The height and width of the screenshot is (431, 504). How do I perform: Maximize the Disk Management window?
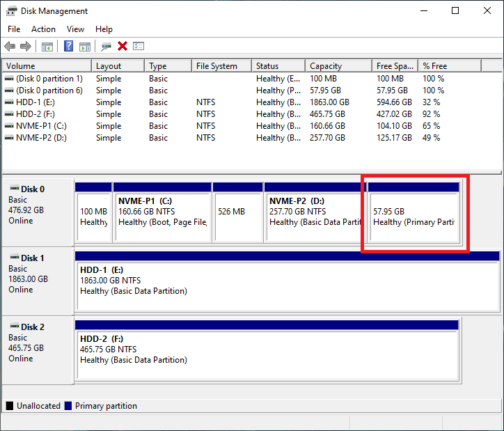[x=455, y=10]
